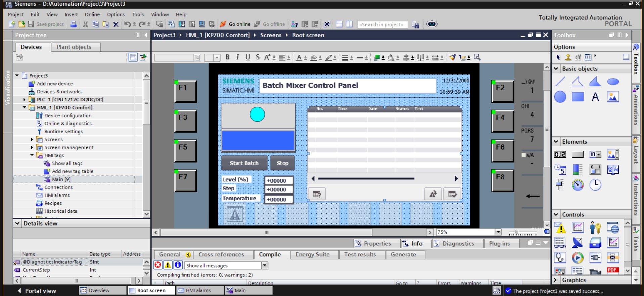
Task: Click the Stop button on HMI screen
Action: (x=282, y=163)
